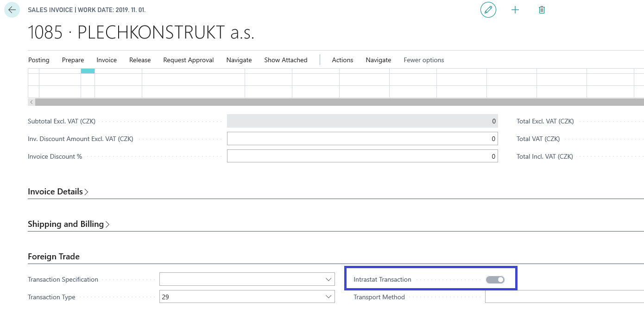The height and width of the screenshot is (322, 644).
Task: Open the Posting menu
Action: [39, 60]
